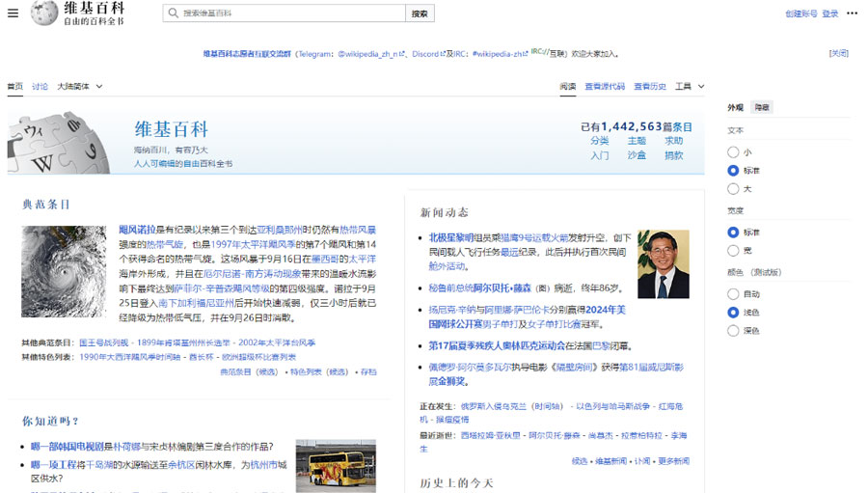Expand the 大陆简体 language variant dropdown
The width and height of the screenshot is (868, 493).
(80, 87)
